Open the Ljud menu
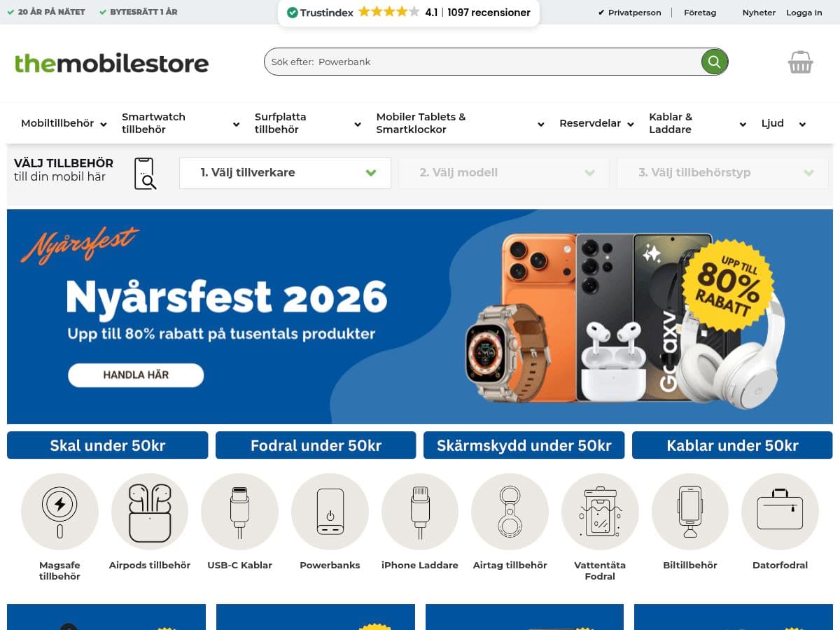This screenshot has width=840, height=630. (x=773, y=123)
